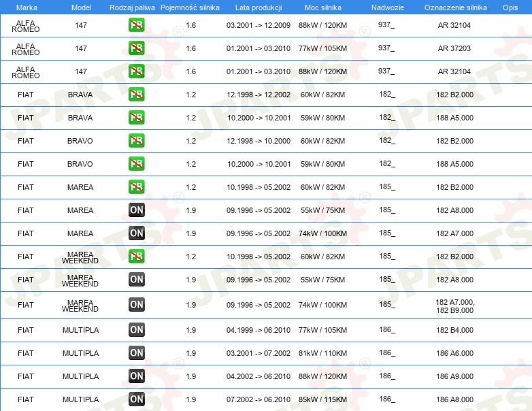
Task: Select ALFA ROMEO cell in 03.2001 -> 12.2009 row
Action: (x=25, y=26)
